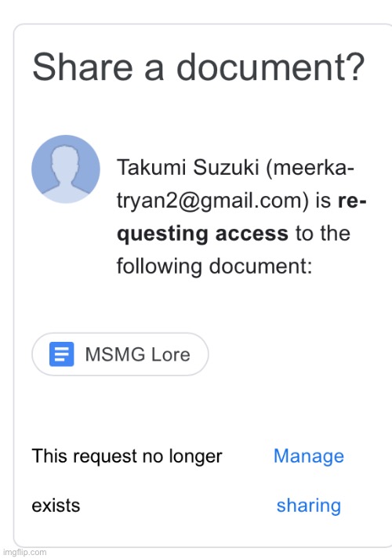Click the MSMG Lore label text
Screen dimensions: 392x559
(x=137, y=354)
